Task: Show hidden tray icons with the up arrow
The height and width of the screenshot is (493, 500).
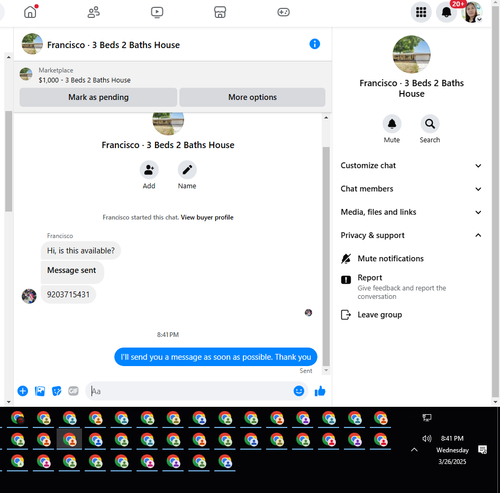Action: coord(414,450)
